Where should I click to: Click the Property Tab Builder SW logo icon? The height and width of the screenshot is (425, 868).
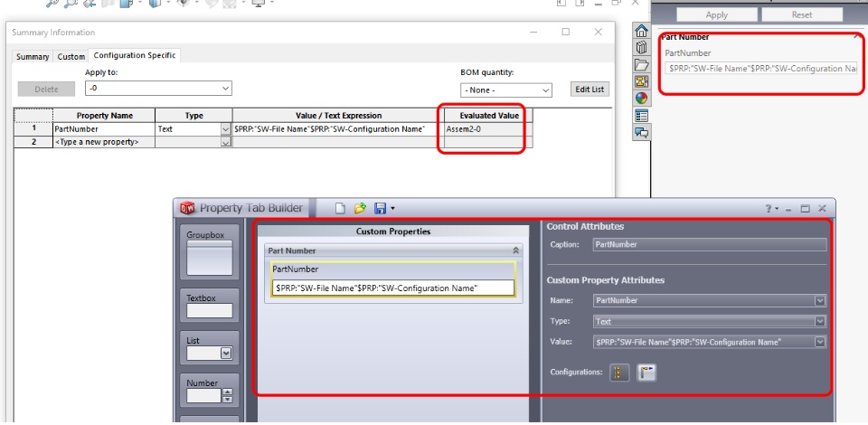click(x=188, y=208)
